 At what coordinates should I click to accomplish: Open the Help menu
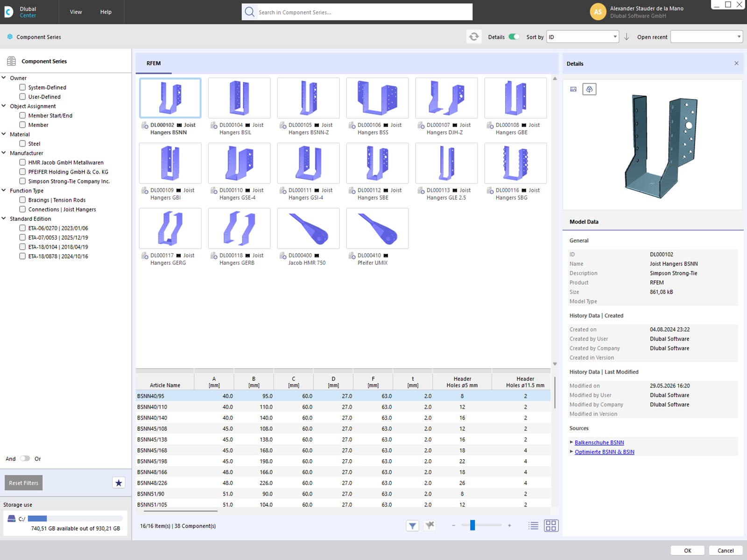pyautogui.click(x=106, y=12)
